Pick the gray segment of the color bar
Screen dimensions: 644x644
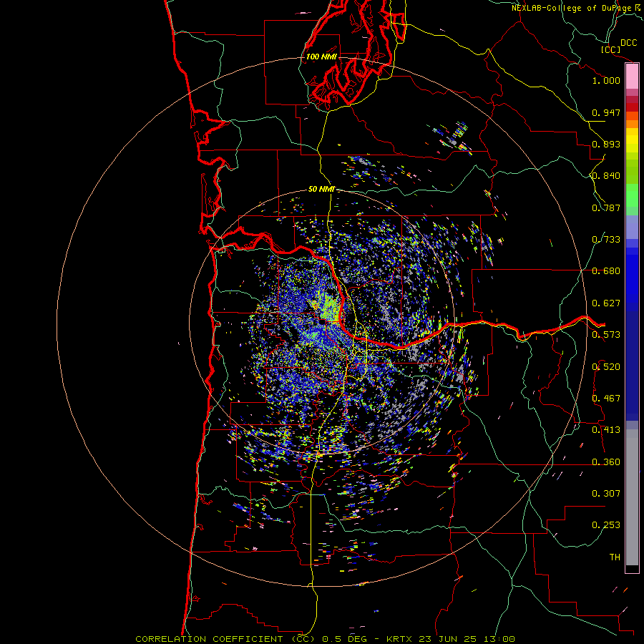coord(632,497)
